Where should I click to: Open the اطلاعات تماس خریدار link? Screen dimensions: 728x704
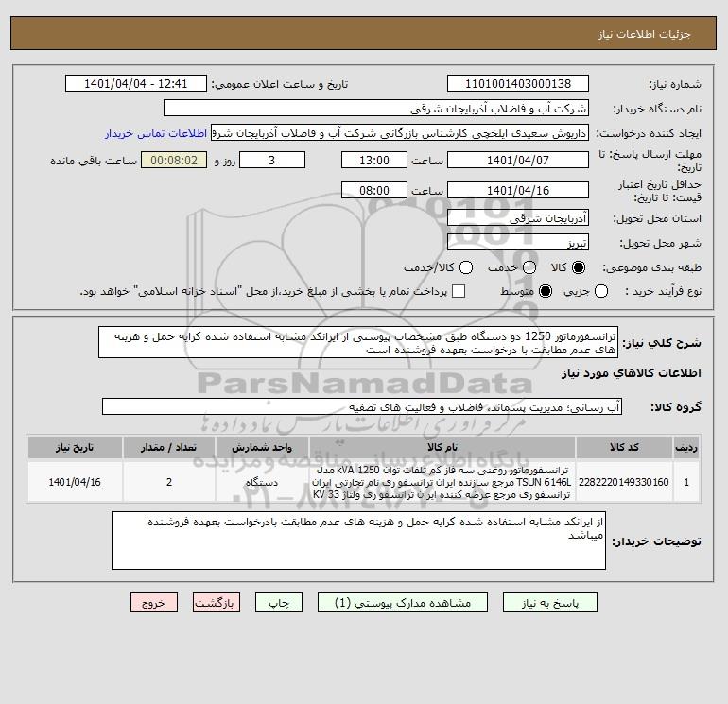156,133
